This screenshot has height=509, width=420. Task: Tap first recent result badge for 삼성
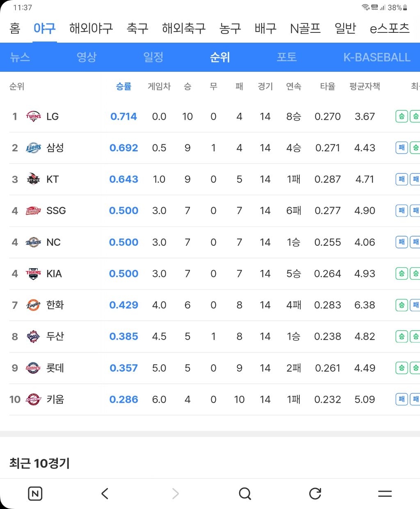pos(402,148)
